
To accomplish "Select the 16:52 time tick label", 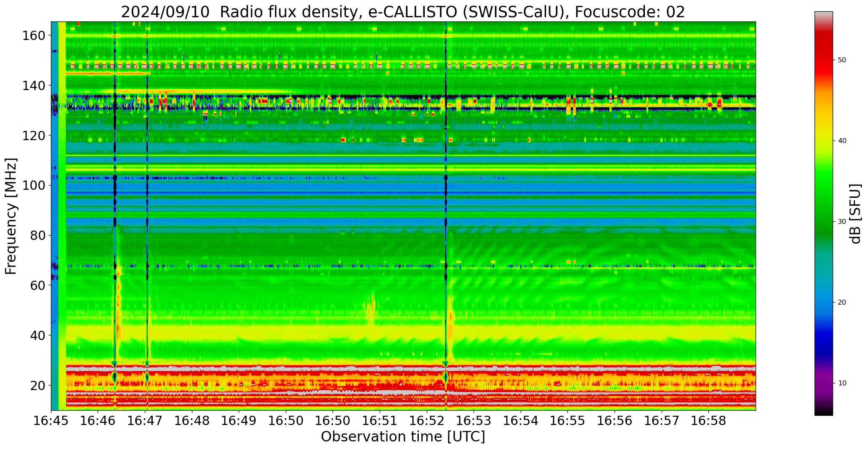I will pyautogui.click(x=427, y=420).
